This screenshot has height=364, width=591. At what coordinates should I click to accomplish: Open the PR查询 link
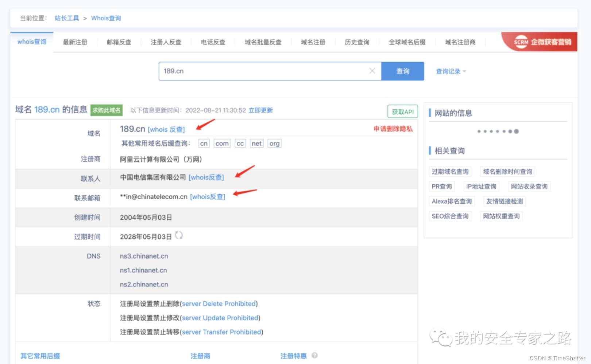[x=442, y=187]
